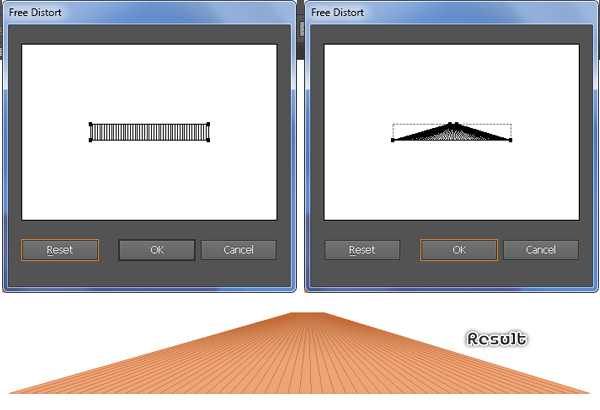Click Reset in the left Free Distort dialog

click(60, 250)
